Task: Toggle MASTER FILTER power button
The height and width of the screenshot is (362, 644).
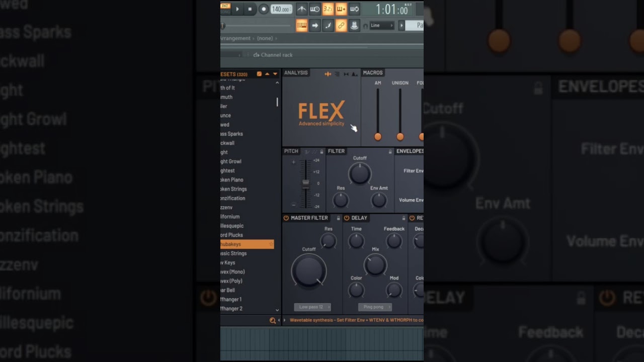Action: [286, 218]
